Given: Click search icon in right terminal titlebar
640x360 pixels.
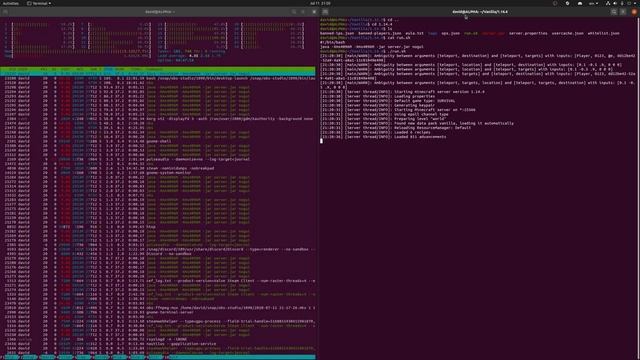Looking at the screenshot, I should tap(614, 12).
